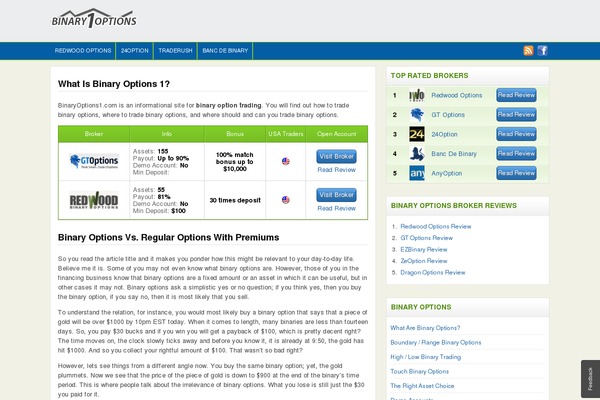Click Binary Options Vs. Regular Options heading
600x400 pixels.
pyautogui.click(x=168, y=237)
